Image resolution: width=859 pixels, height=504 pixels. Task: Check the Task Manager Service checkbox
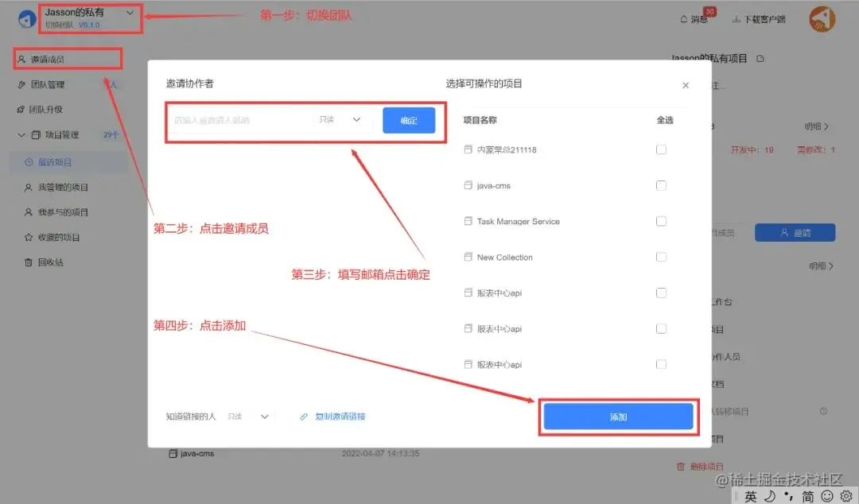click(662, 221)
